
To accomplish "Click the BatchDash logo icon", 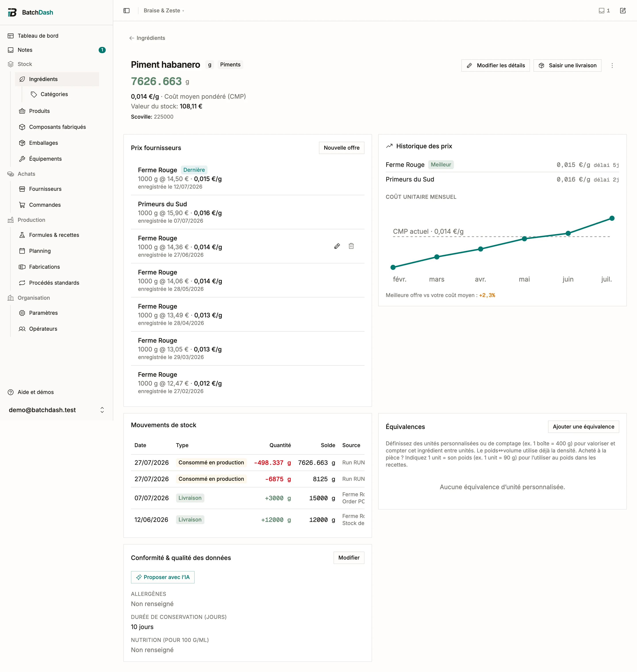I will click(x=12, y=12).
